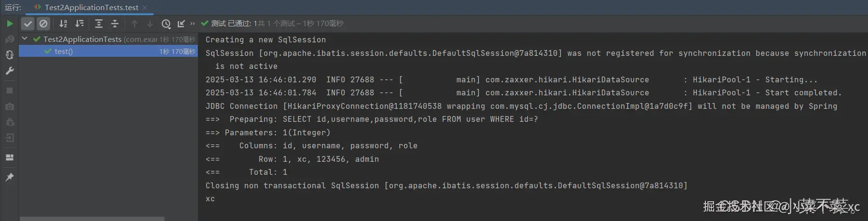Toggle the show ignored tests filter
Screen dimensions: 868x221
pyautogui.click(x=43, y=24)
